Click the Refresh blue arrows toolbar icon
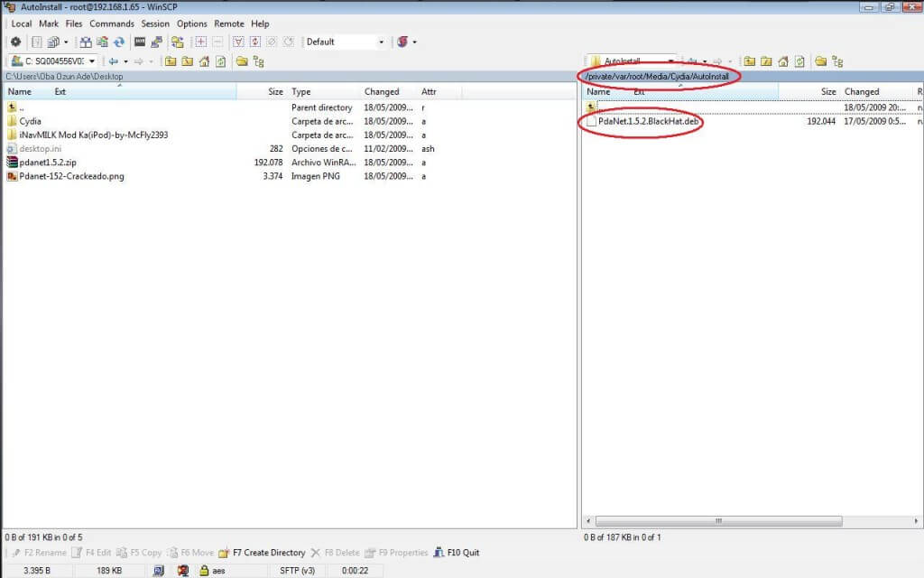This screenshot has height=578, width=924. click(x=119, y=42)
